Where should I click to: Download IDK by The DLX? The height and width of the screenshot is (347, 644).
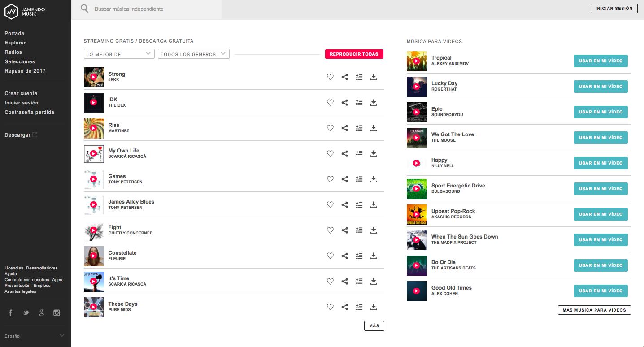[373, 103]
